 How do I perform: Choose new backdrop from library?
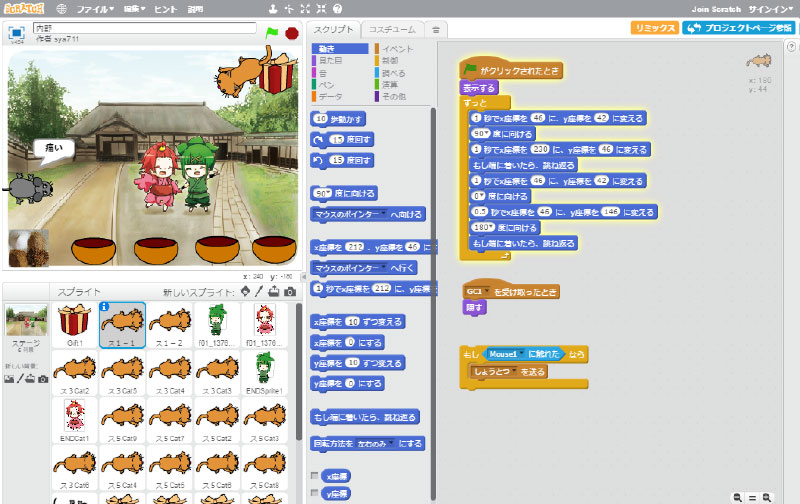(x=9, y=379)
